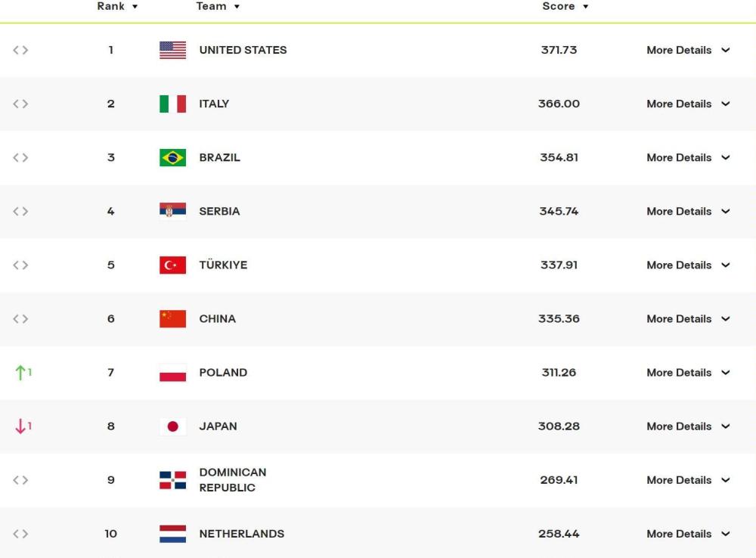
Task: Click the Brazil flag icon
Action: 172,158
